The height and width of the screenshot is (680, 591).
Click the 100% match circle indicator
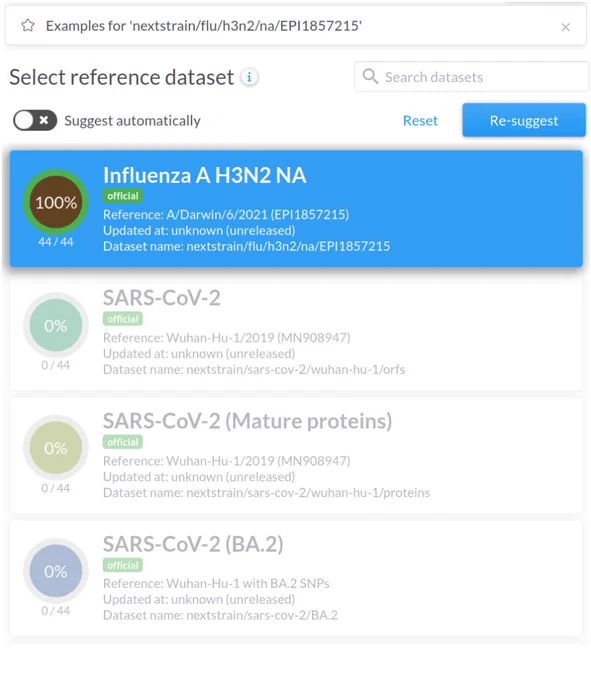tap(56, 202)
